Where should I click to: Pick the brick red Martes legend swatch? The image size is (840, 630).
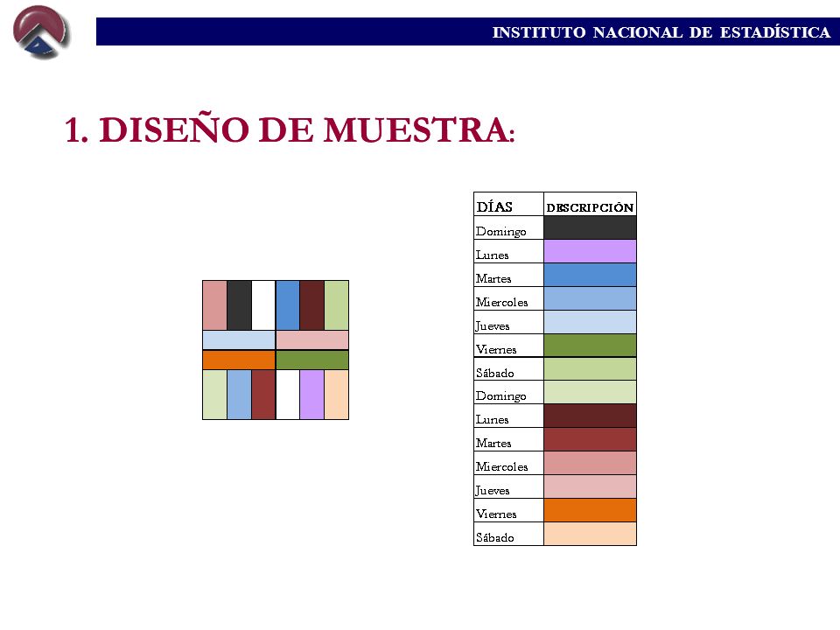(x=590, y=439)
